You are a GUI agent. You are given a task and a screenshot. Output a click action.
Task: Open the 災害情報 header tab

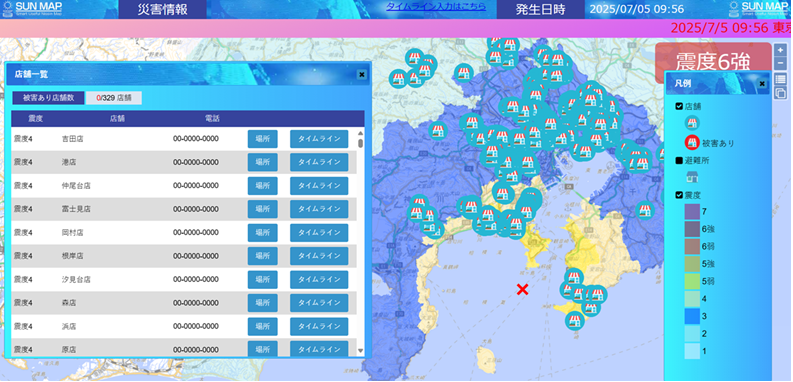(162, 10)
